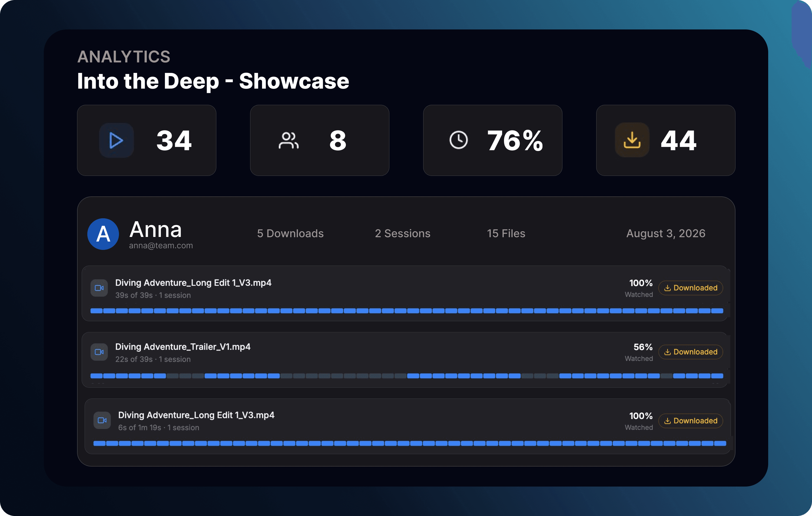Click the video icon of the 6s of 1m 19s row

[x=102, y=420]
